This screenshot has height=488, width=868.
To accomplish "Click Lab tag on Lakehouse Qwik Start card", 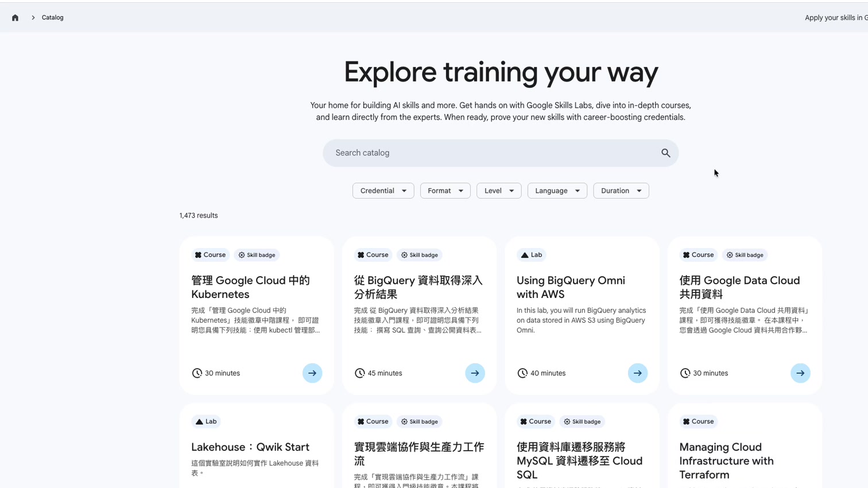I will point(206,421).
